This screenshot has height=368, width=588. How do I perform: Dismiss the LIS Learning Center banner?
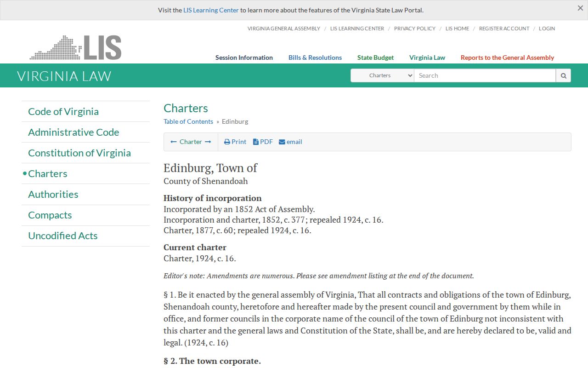coord(580,8)
